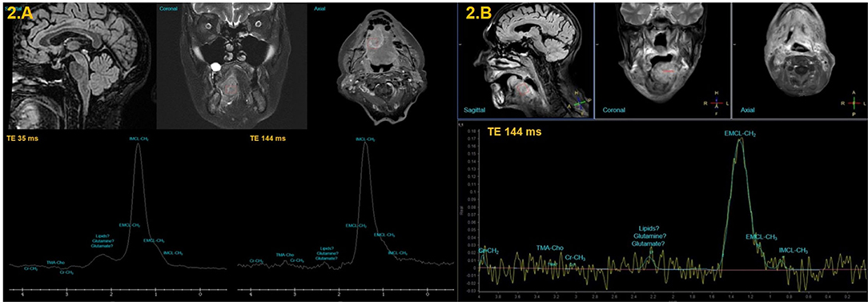Click the orientation cross icon in 2.B axial view
This screenshot has width=868, height=302.
pos(854,103)
